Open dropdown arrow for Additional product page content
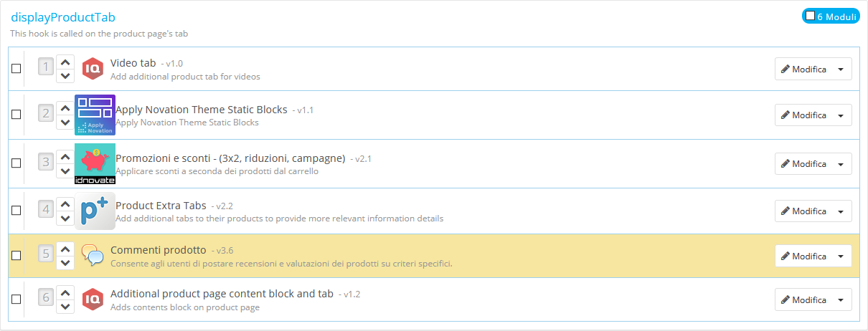The height and width of the screenshot is (331, 868). point(841,300)
